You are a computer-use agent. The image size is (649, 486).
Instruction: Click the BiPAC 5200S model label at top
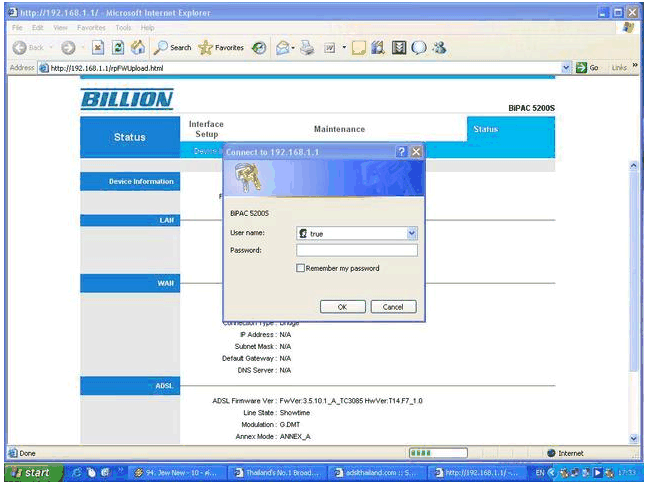coord(531,108)
